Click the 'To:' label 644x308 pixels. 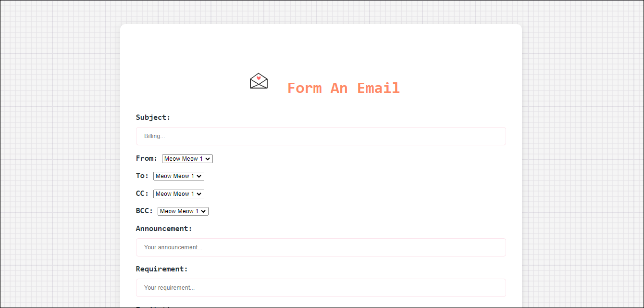(x=142, y=176)
